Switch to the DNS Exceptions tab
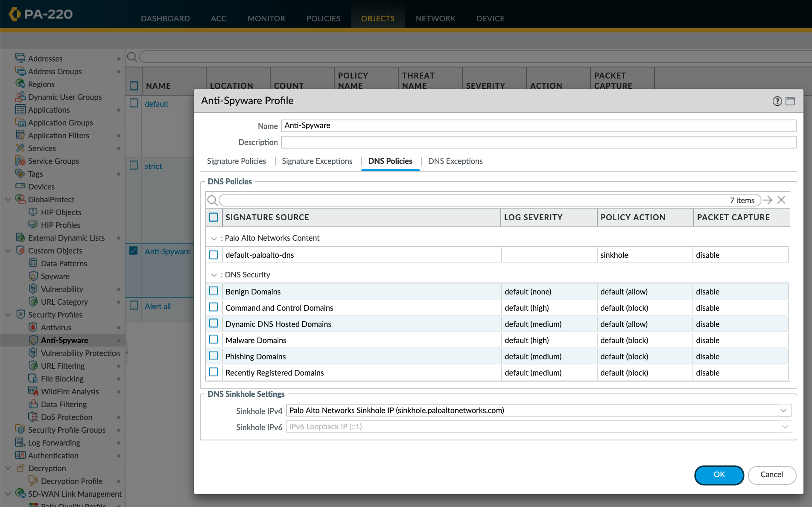 point(455,161)
